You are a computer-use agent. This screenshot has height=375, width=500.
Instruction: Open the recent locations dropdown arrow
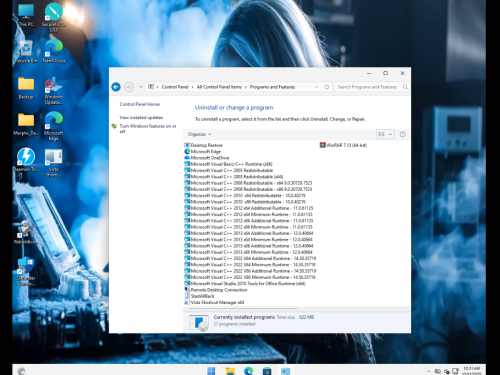tap(141, 87)
